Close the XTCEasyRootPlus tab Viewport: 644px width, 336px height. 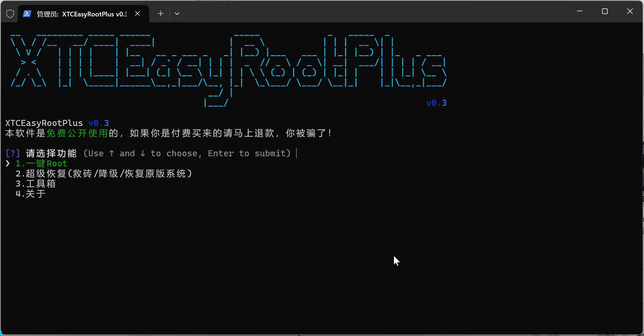click(x=138, y=14)
